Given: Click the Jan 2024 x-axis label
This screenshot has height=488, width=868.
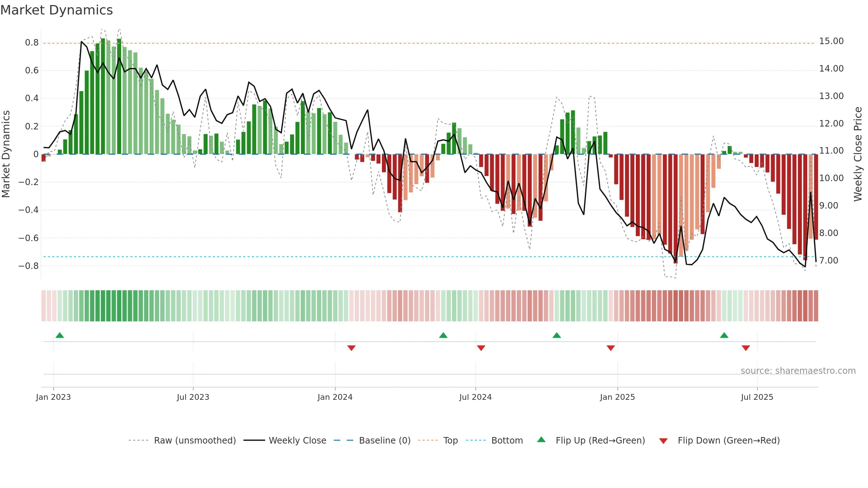Looking at the screenshot, I should pyautogui.click(x=335, y=397).
